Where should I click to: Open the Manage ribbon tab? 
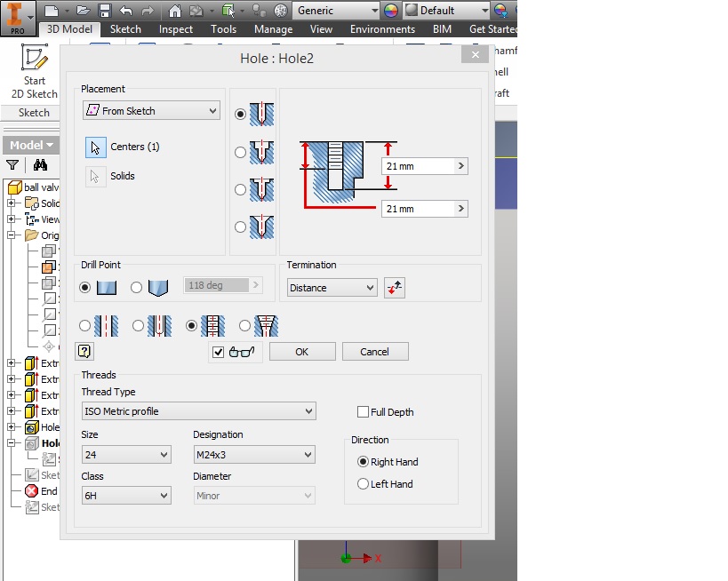273,29
